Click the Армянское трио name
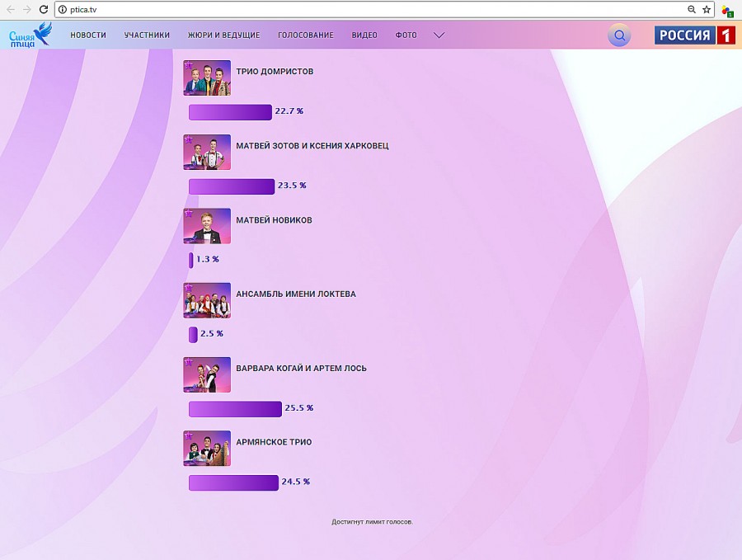Image resolution: width=742 pixels, height=560 pixels. tap(274, 442)
